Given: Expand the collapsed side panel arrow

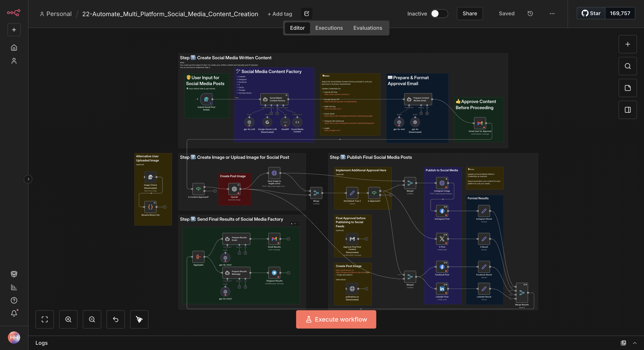Looking at the screenshot, I should tap(28, 179).
